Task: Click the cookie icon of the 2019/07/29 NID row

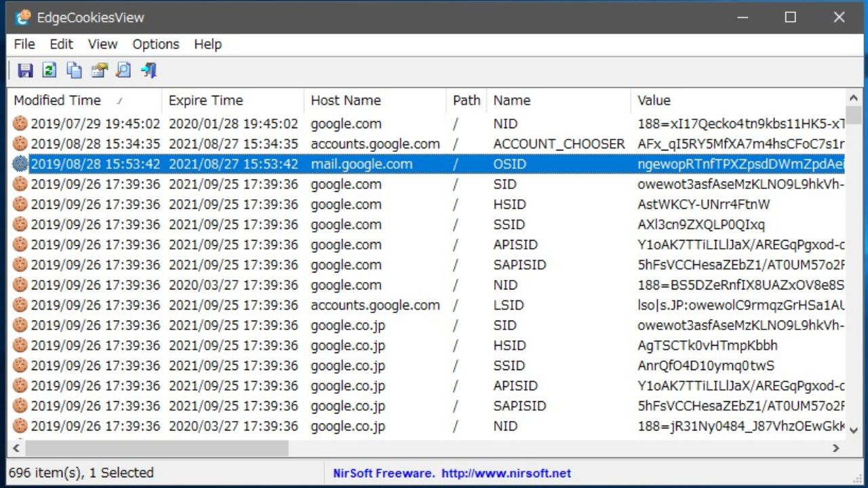Action: point(20,123)
